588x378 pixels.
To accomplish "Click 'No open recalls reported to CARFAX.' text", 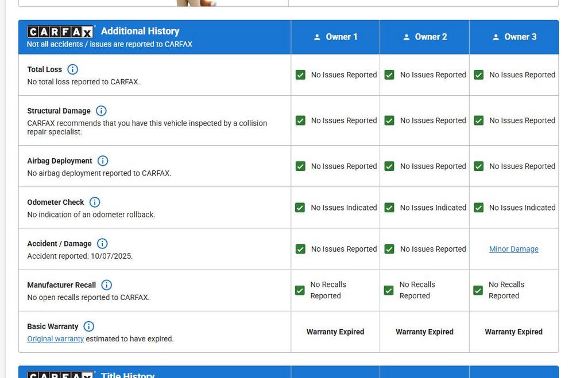I will 88,298.
